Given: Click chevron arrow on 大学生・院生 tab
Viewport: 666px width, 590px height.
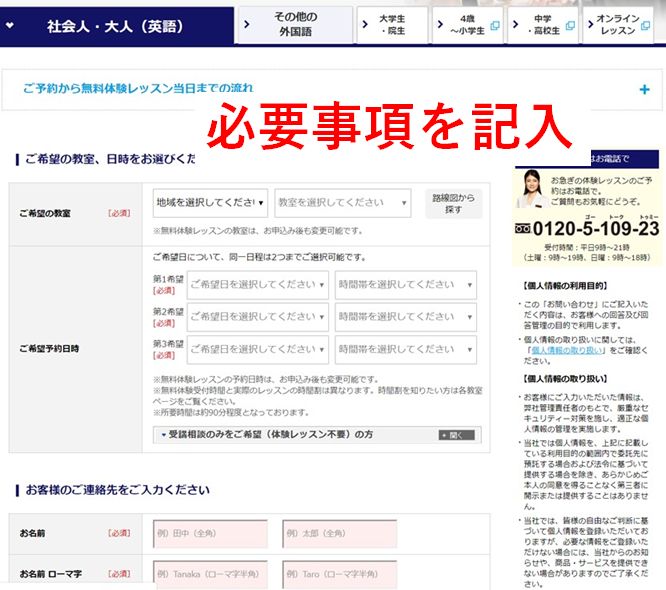Looking at the screenshot, I should 365,25.
